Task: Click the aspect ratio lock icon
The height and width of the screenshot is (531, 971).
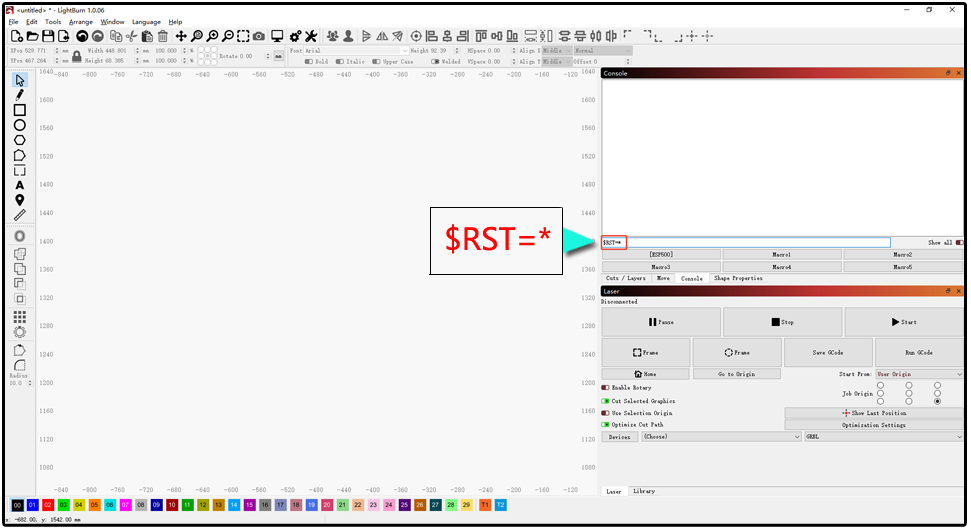Action: click(x=77, y=56)
